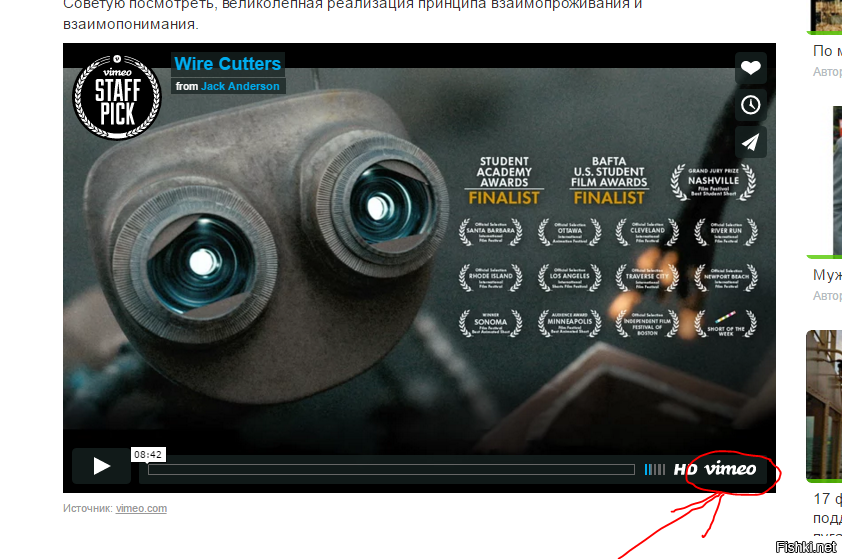This screenshot has width=842, height=559.
Task: Play the Wire Cutters video
Action: (101, 466)
